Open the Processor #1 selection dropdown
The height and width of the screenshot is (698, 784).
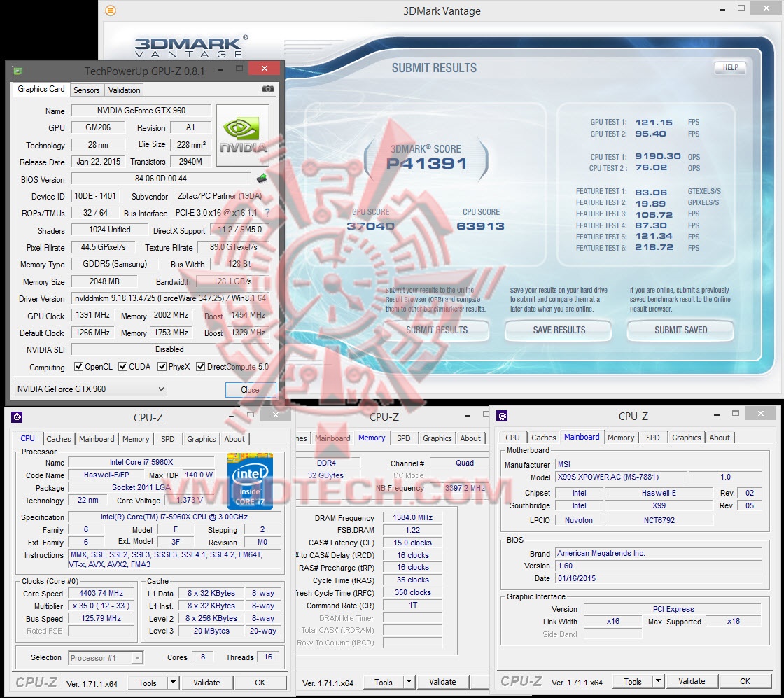tap(106, 657)
